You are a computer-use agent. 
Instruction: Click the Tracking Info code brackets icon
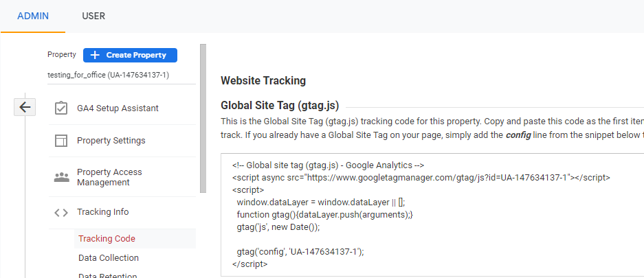pyautogui.click(x=61, y=213)
